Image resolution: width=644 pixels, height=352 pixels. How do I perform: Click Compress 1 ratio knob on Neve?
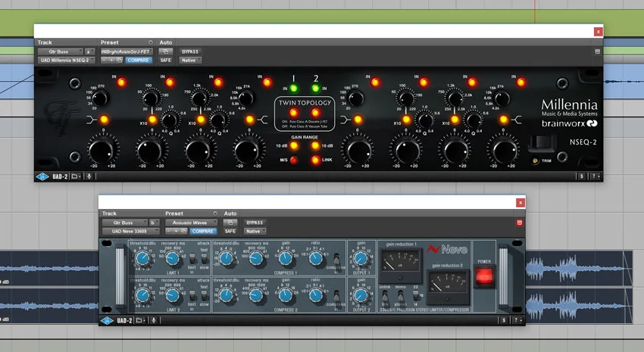[315, 258]
